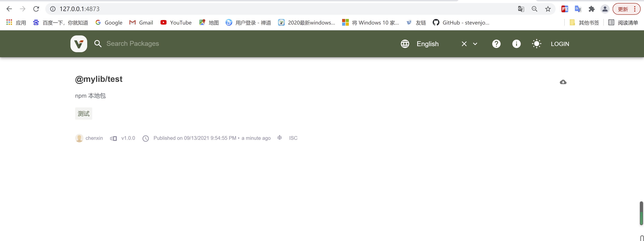Open Chrome extensions puzzle icon
The height and width of the screenshot is (241, 644).
pyautogui.click(x=591, y=9)
